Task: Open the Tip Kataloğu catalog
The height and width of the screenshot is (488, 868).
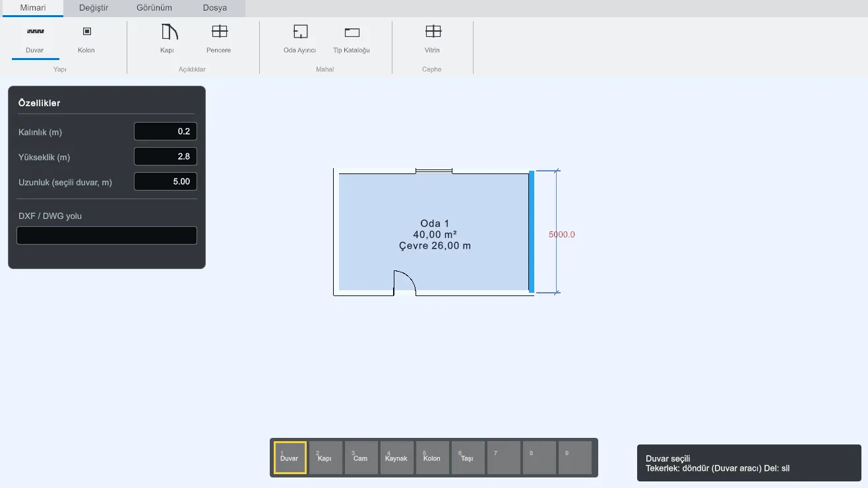Action: pos(352,40)
